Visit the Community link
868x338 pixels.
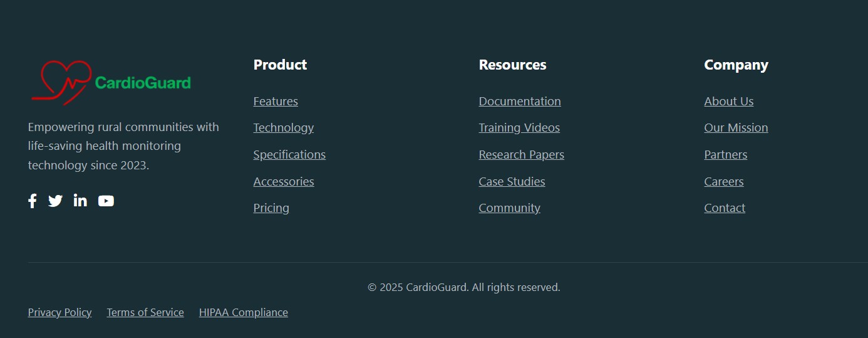[509, 208]
